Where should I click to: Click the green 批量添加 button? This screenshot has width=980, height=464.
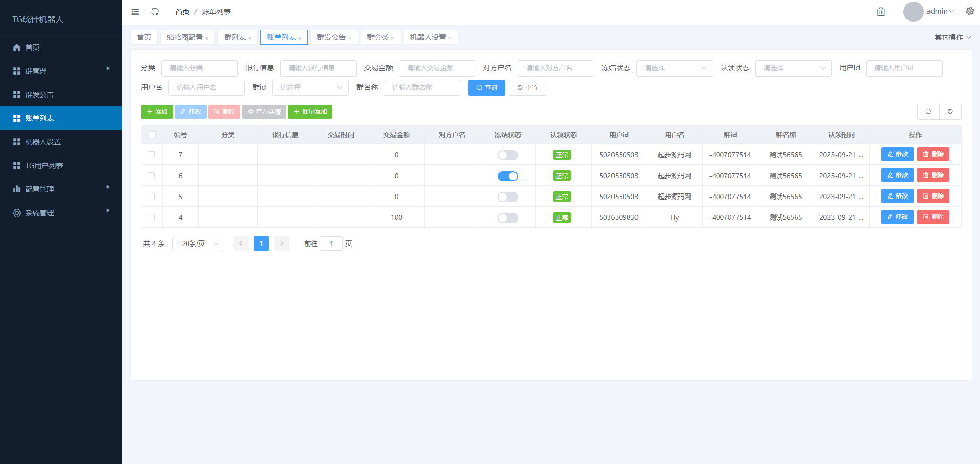pyautogui.click(x=310, y=112)
